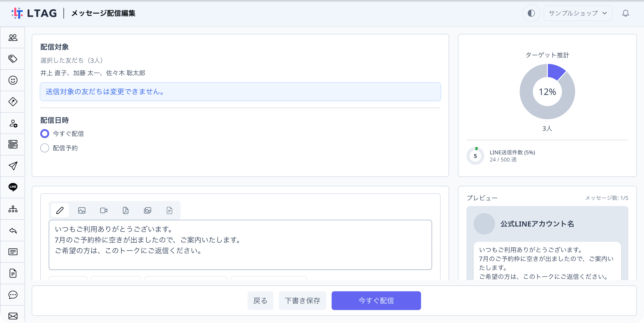Open the hierarchy tree sidebar icon
This screenshot has height=323, width=644.
click(x=13, y=209)
